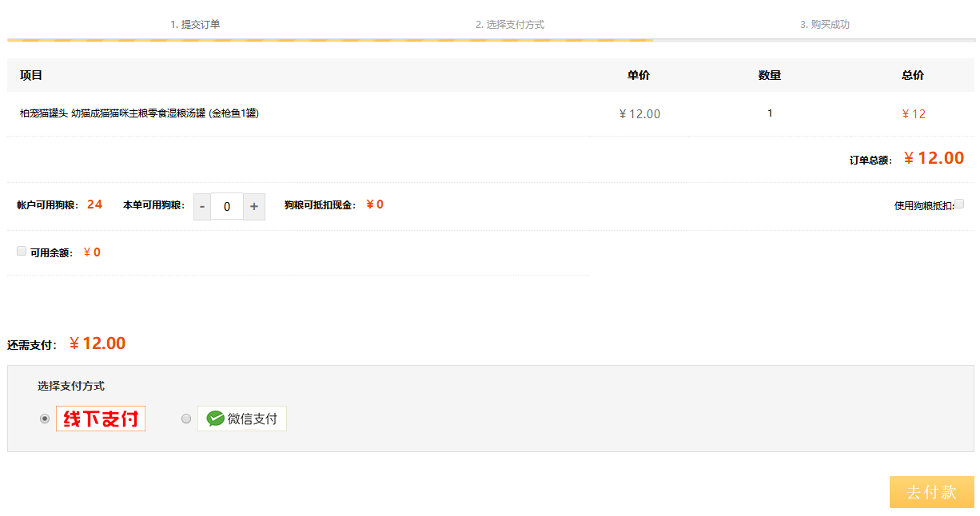Click the 微信支付 payment option box
Viewport: 980px width, 516px height.
242,419
